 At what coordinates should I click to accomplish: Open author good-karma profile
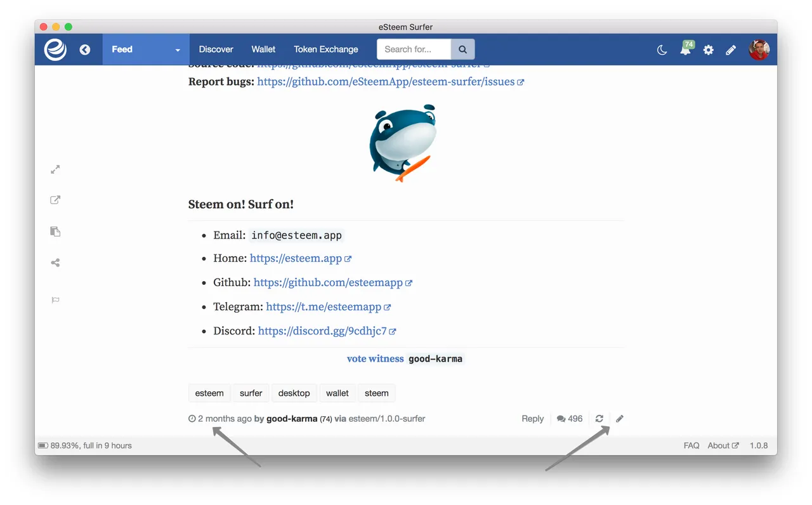(x=292, y=419)
